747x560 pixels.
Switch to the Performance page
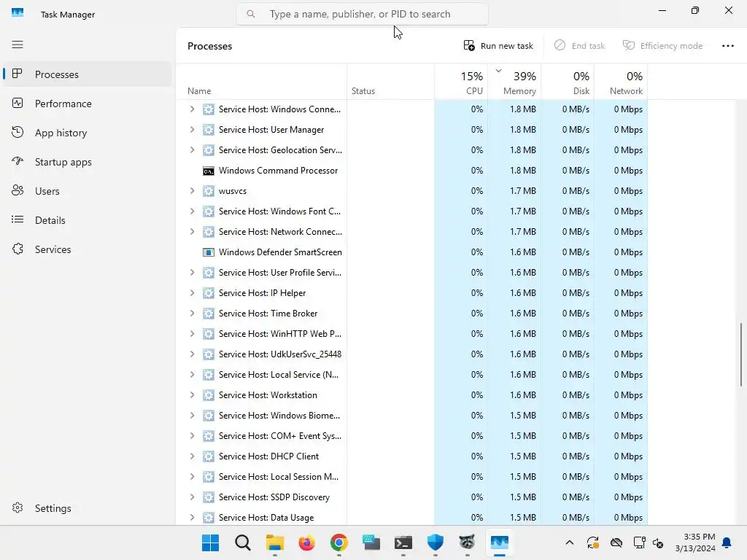coord(88,104)
